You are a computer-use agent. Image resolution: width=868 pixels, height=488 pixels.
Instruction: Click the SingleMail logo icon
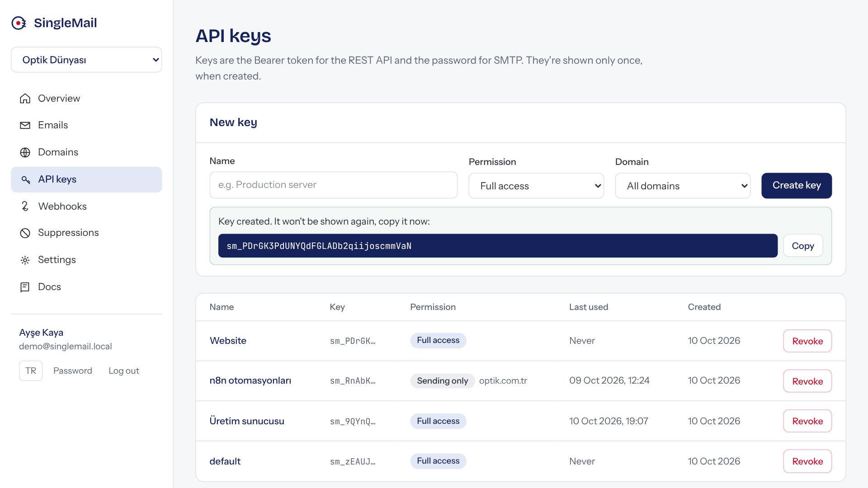click(x=19, y=23)
